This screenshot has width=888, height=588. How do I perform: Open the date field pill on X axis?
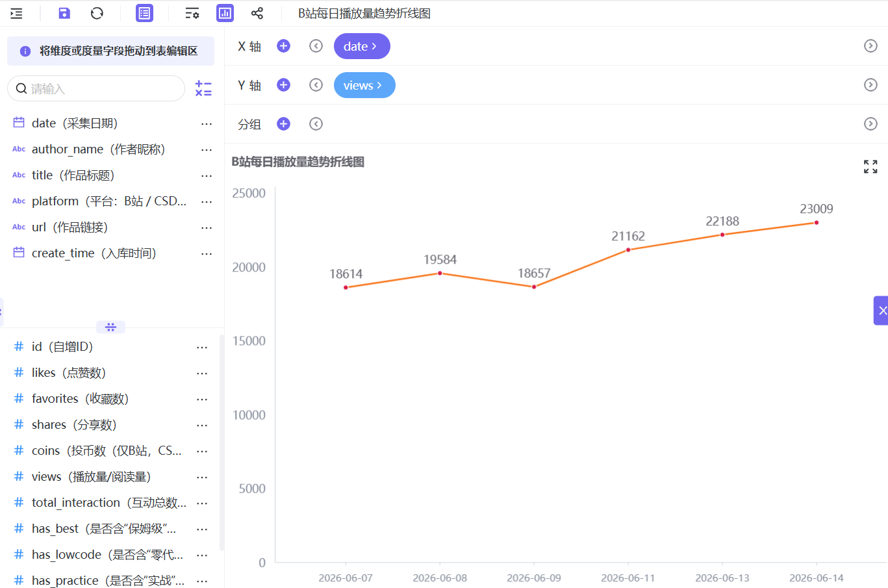pos(362,46)
